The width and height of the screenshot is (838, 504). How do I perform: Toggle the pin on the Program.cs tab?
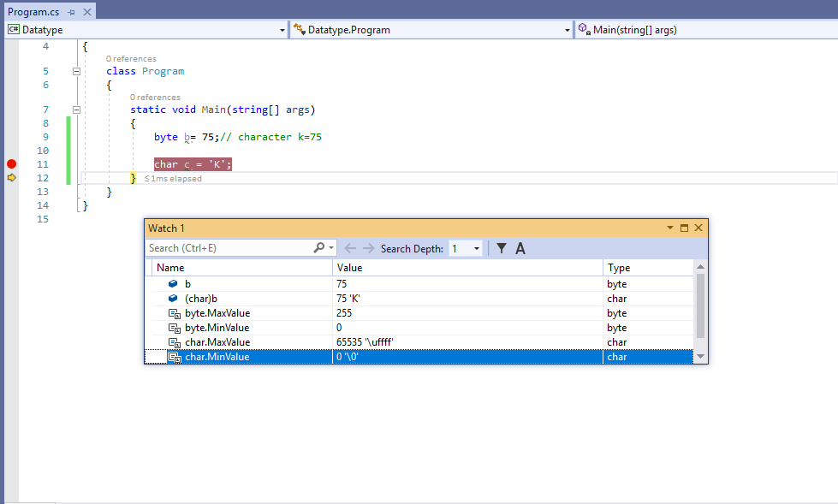click(x=71, y=12)
